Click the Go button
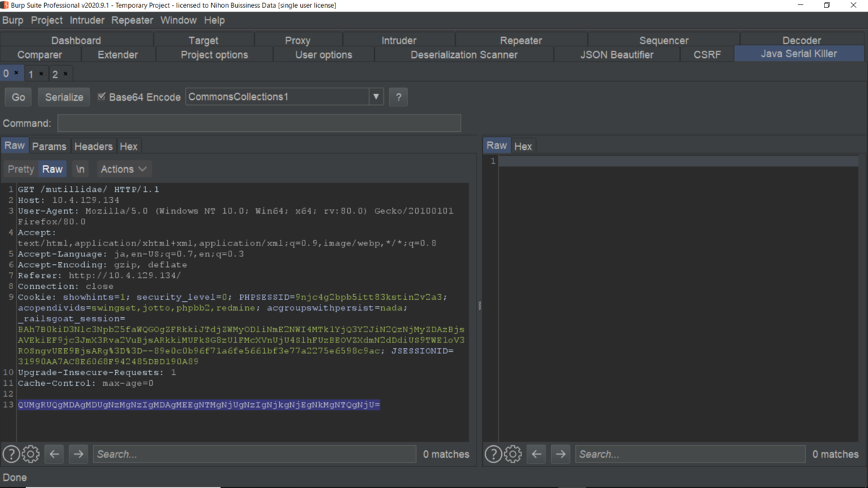Screen dimensions: 868x488 click(18, 97)
